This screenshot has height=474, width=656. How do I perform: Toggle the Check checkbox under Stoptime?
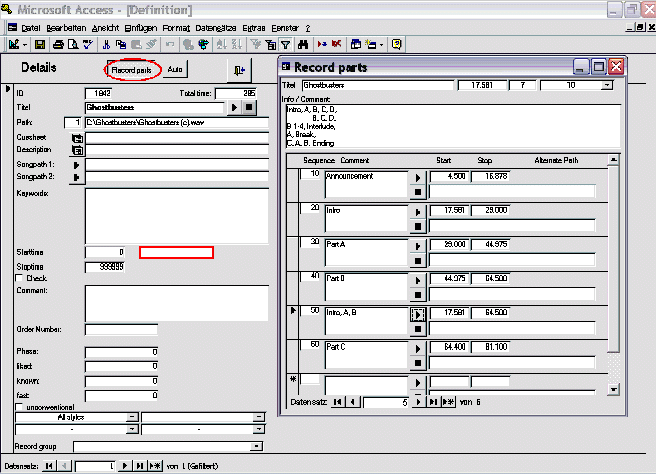coord(20,278)
